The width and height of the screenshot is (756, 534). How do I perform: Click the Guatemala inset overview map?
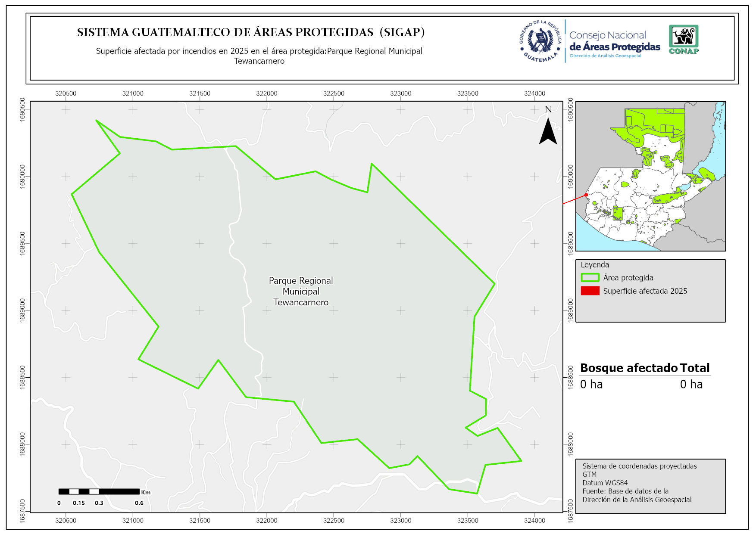click(650, 177)
